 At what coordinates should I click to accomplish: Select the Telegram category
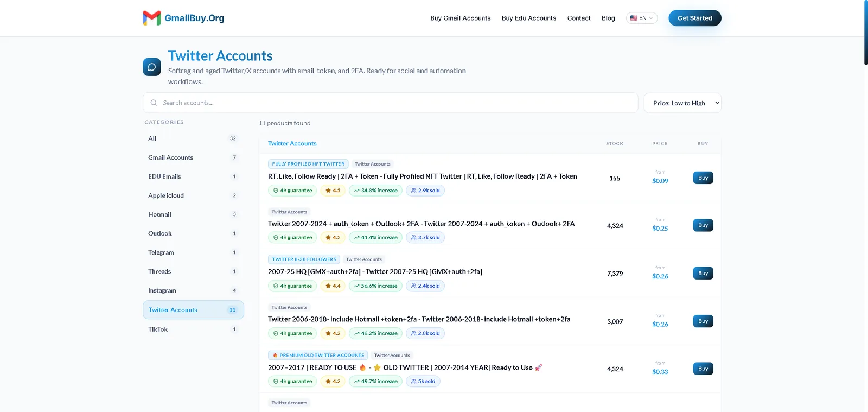coord(193,252)
